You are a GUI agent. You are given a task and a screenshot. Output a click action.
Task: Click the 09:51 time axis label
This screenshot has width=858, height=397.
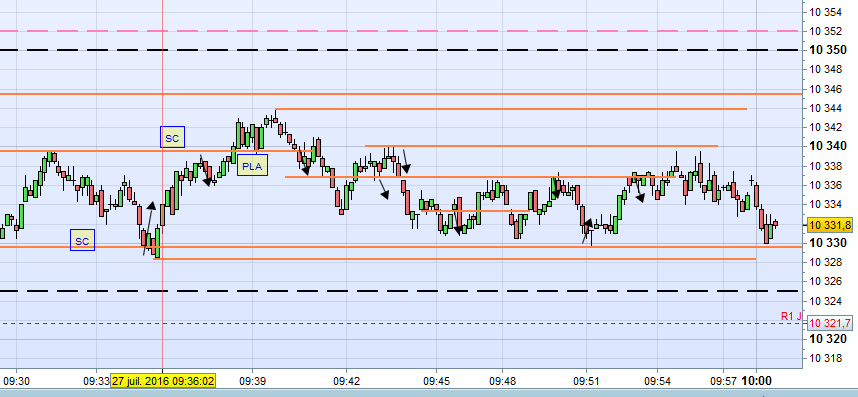(x=586, y=380)
